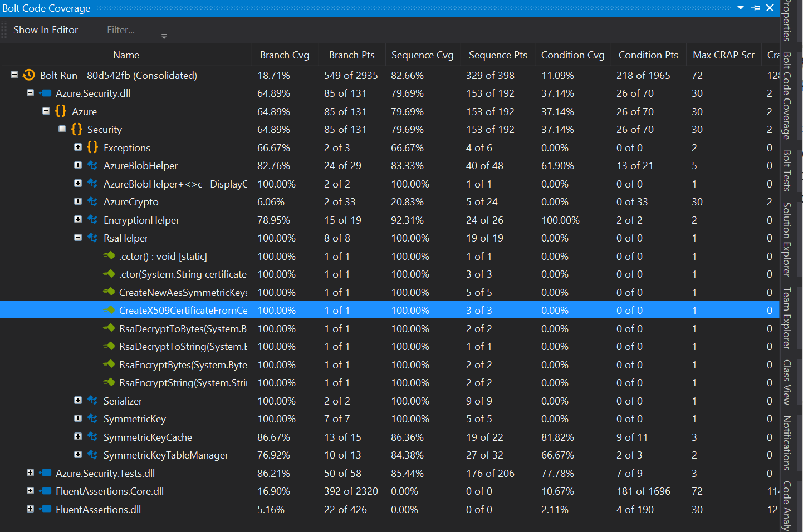Collapse the Security namespace node
Viewport: 803px width, 532px height.
[62, 129]
